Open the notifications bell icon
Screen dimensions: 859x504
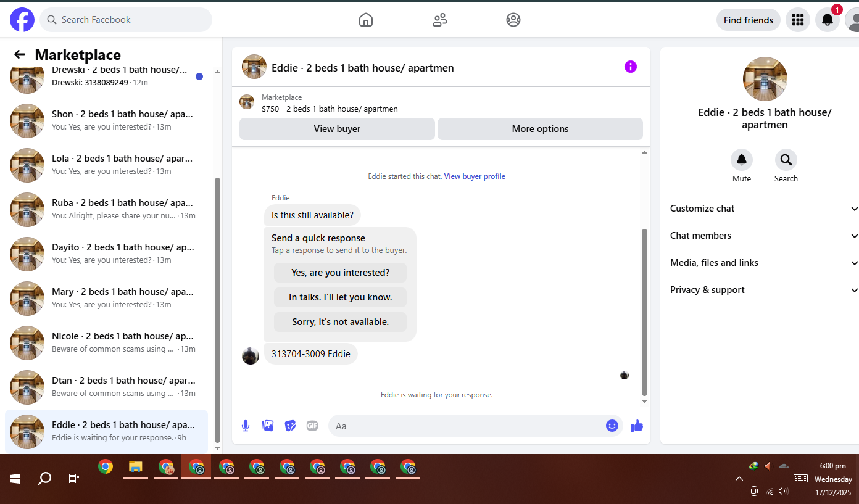[828, 20]
